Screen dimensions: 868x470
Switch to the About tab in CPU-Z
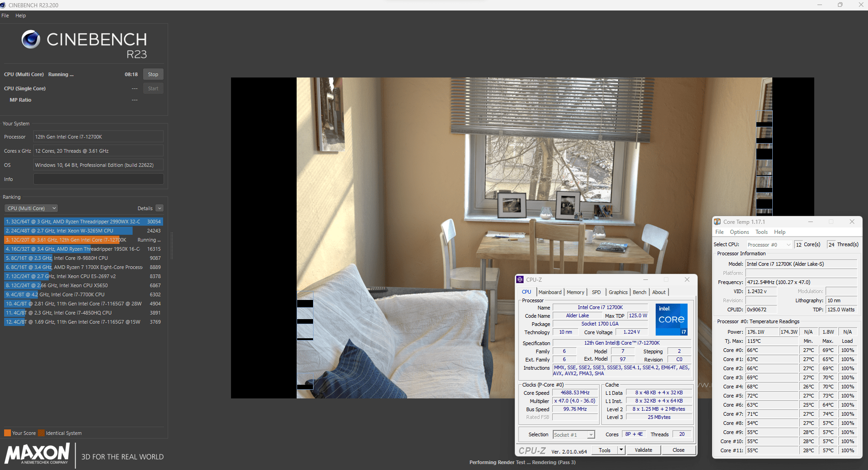[x=659, y=292]
